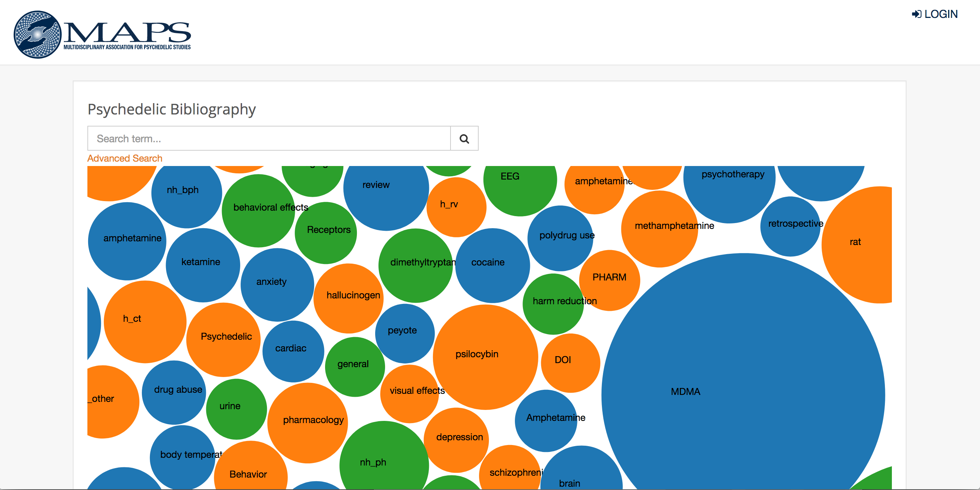Screen dimensions: 980x490
Task: Click the ketamine bubble
Action: click(203, 265)
